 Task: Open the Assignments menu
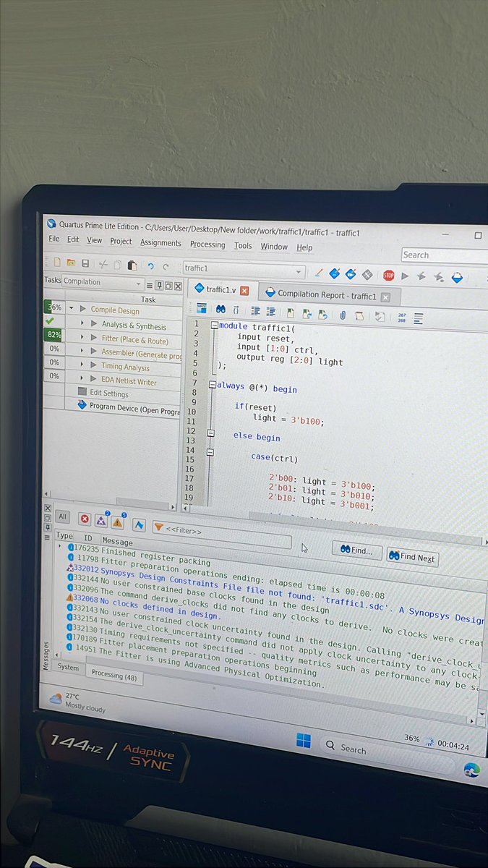point(160,243)
